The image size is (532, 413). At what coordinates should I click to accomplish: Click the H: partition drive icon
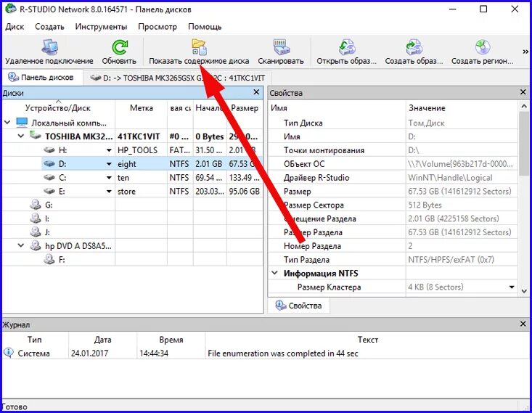(x=49, y=150)
